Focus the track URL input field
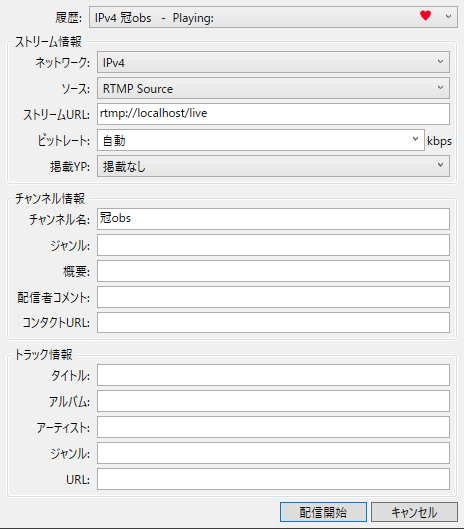464x529 pixels. coord(273,479)
